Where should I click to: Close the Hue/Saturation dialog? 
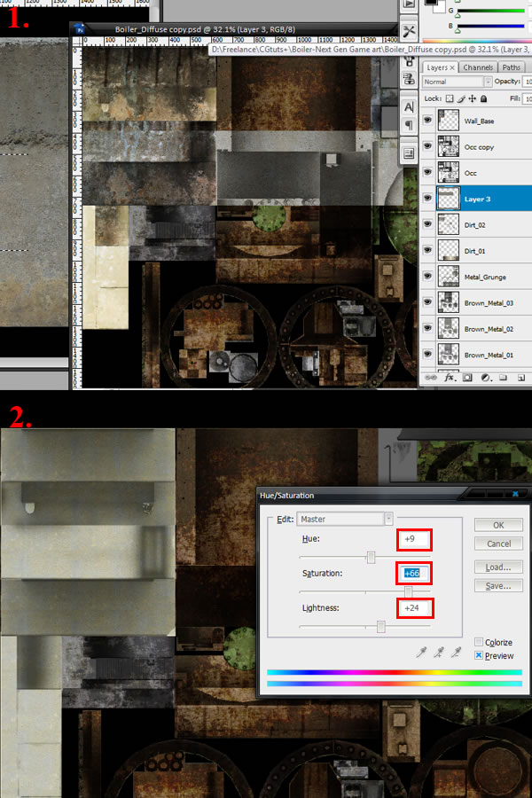(x=515, y=494)
